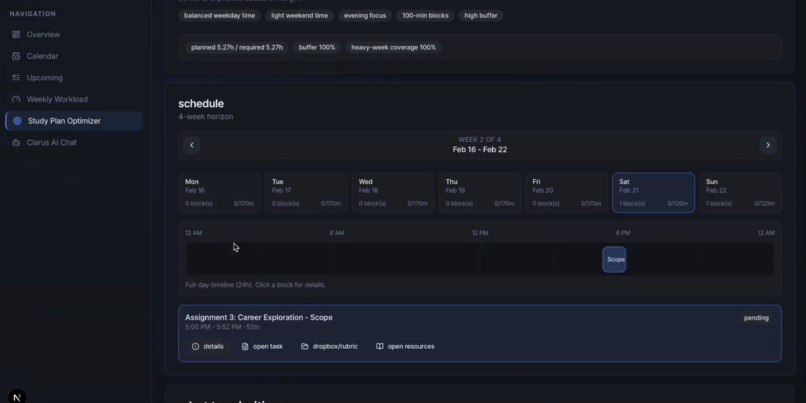
Task: Click the Scope block on timeline
Action: (x=614, y=259)
